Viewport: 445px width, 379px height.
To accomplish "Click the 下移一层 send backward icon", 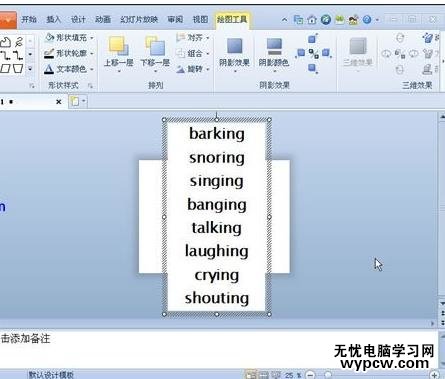I will pos(155,46).
